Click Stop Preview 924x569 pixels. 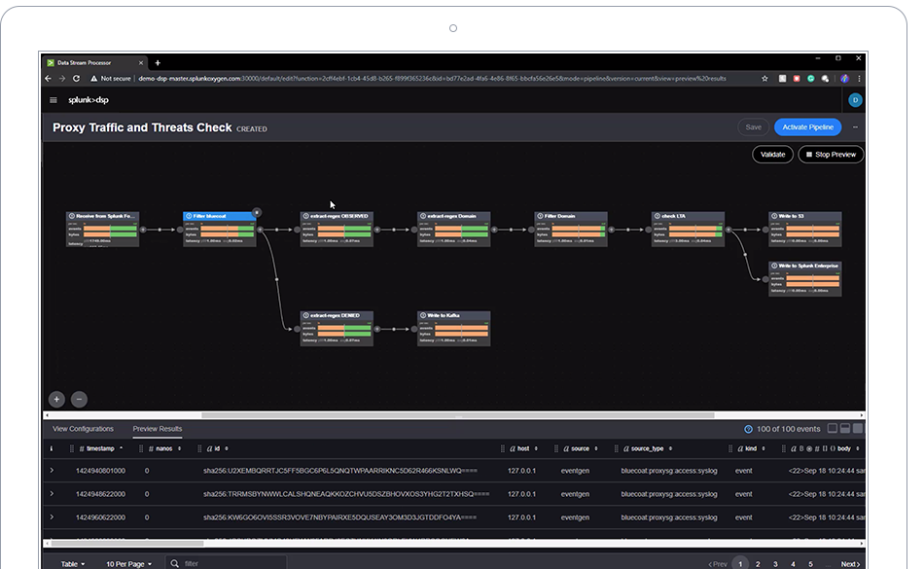pos(831,155)
